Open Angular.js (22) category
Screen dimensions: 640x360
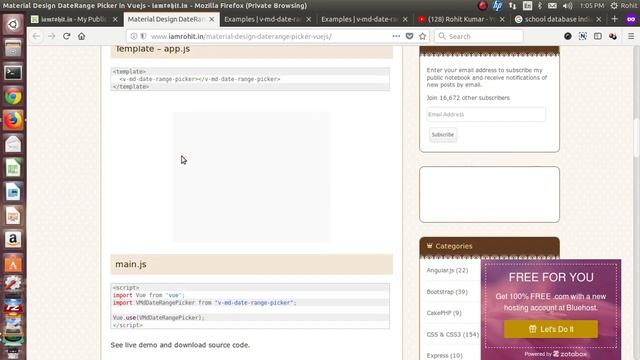pyautogui.click(x=447, y=270)
